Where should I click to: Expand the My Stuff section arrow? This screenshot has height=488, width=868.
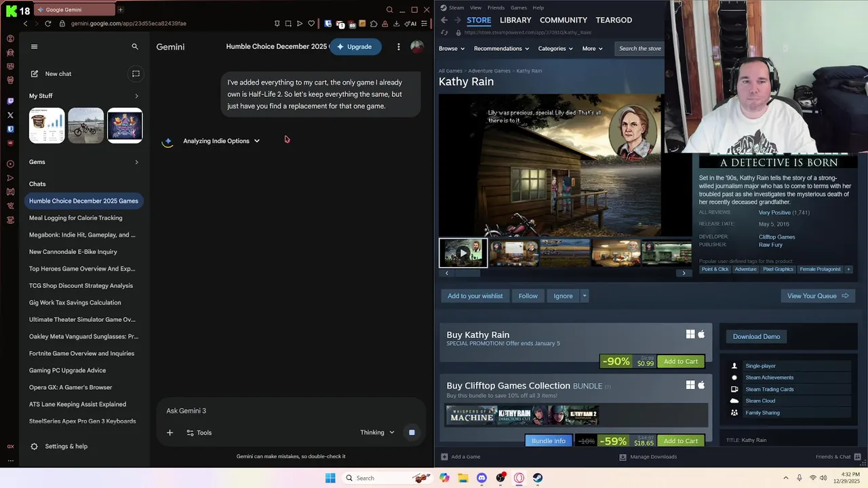[x=136, y=96]
